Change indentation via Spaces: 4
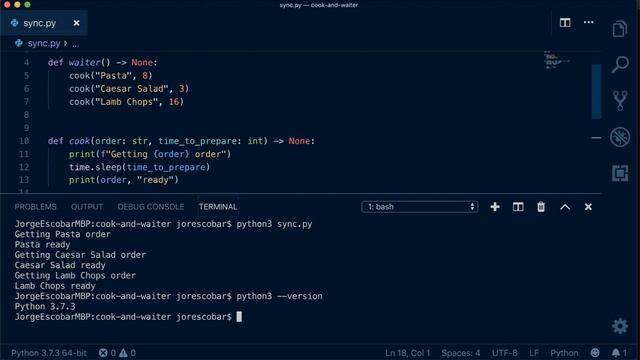The height and width of the screenshot is (360, 640). pos(460,353)
